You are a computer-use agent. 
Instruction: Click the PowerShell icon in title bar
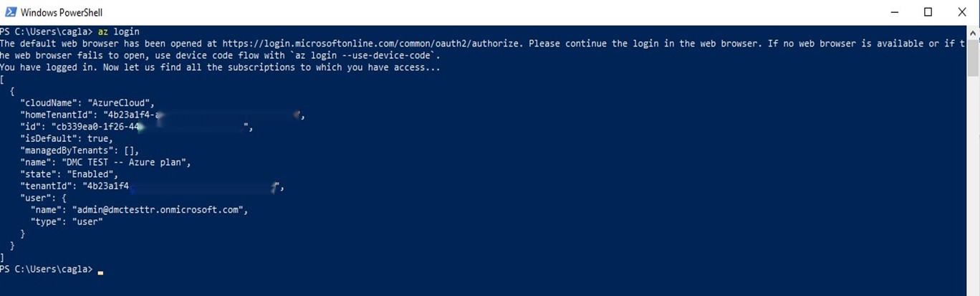tap(11, 12)
